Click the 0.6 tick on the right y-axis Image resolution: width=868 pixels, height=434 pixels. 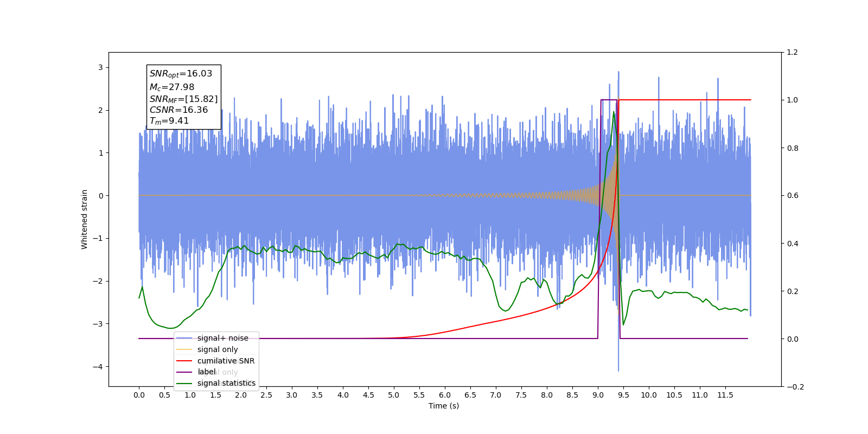tap(793, 196)
